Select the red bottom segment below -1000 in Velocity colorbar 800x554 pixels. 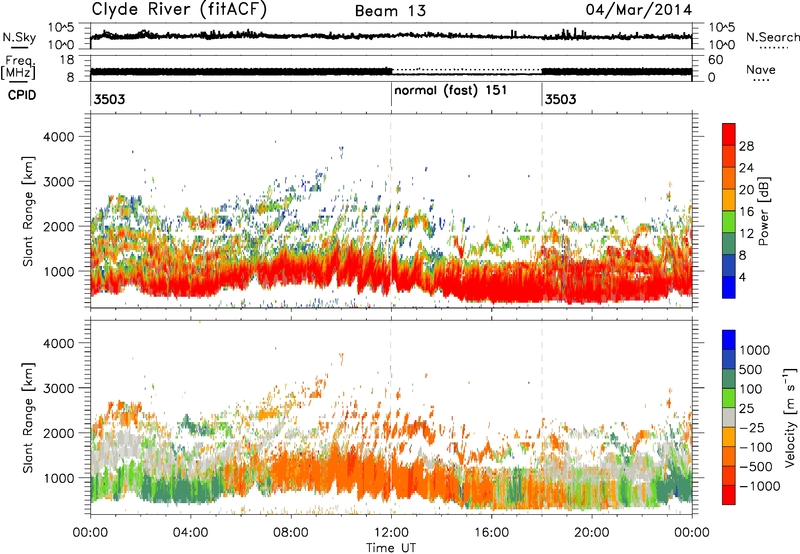click(x=729, y=495)
